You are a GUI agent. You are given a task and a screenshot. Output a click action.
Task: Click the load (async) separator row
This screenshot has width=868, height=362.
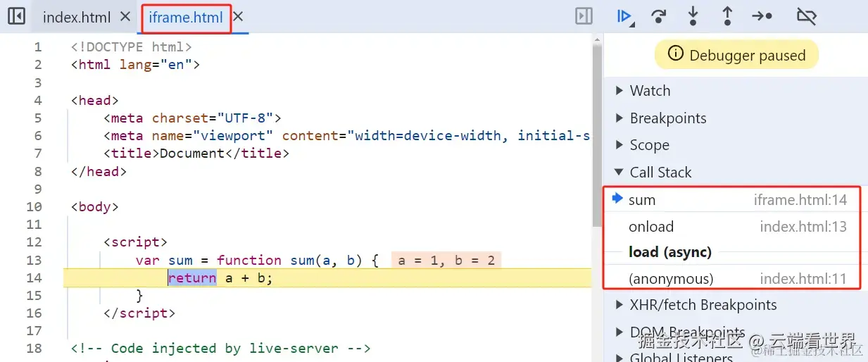coord(732,252)
